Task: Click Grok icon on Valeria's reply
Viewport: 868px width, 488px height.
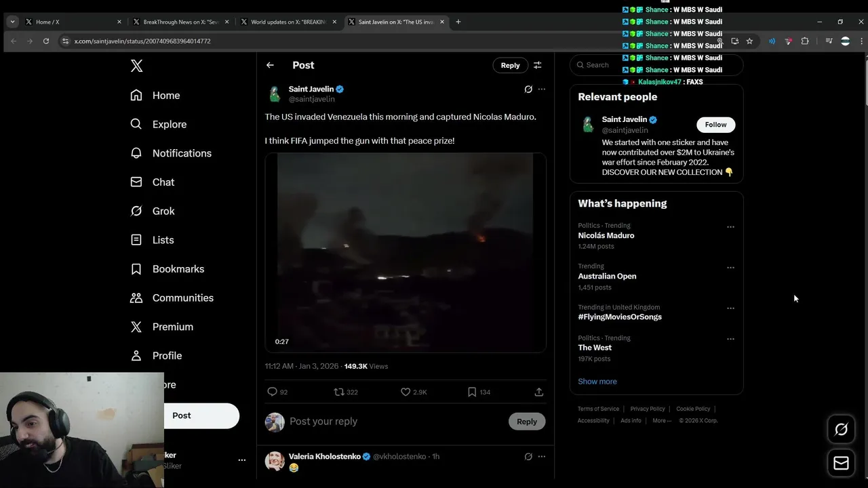Action: (x=528, y=456)
